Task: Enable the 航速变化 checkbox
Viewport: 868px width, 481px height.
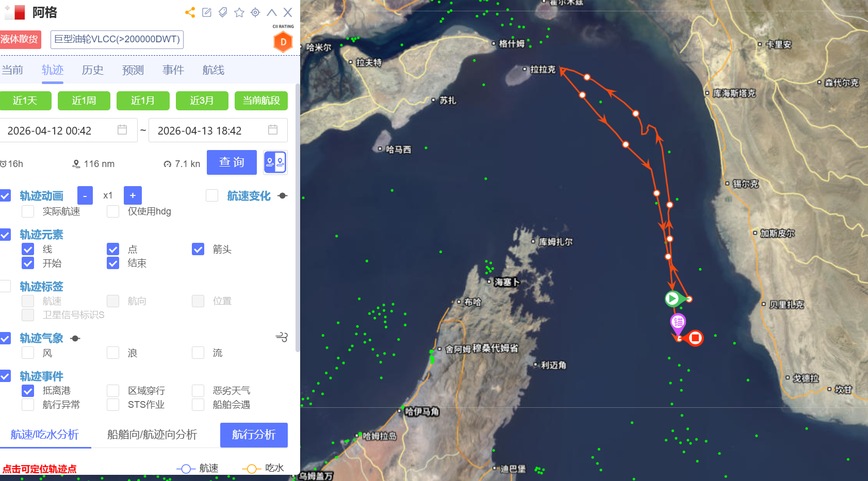Action: point(212,195)
